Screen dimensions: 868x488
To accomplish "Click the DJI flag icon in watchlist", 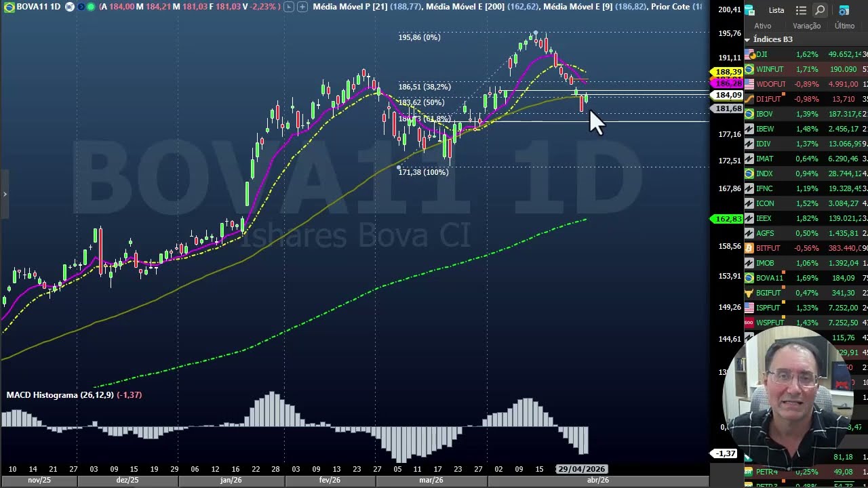I will (x=749, y=54).
